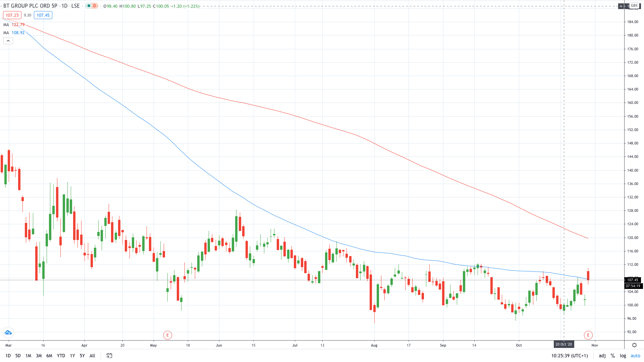The height and width of the screenshot is (362, 644).
Task: Toggle adjusted data with adj
Action: [602, 356]
